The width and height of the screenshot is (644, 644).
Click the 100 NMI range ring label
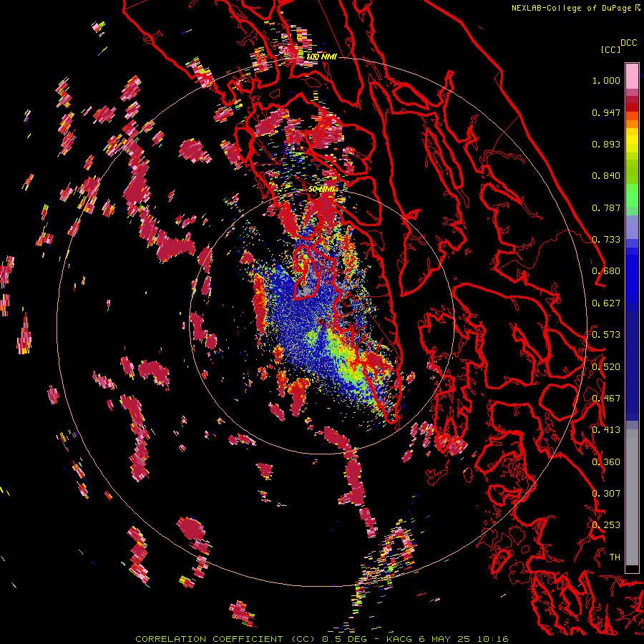pos(321,57)
